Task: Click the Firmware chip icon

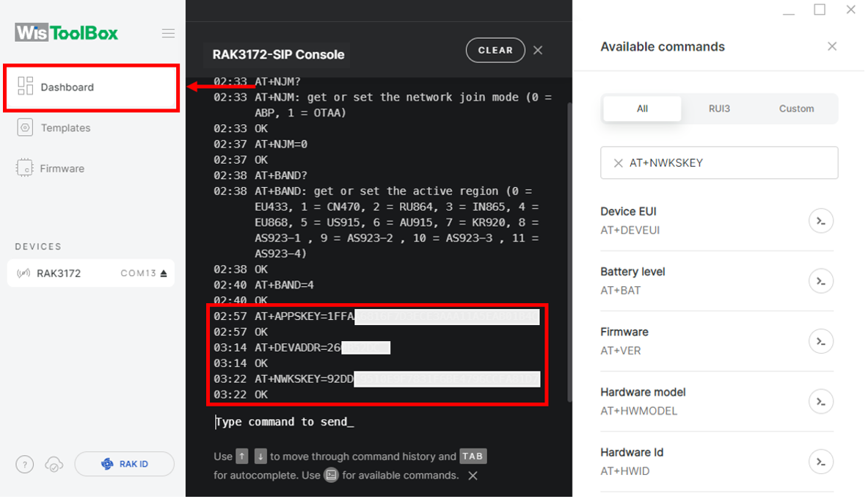Action: 24,168
